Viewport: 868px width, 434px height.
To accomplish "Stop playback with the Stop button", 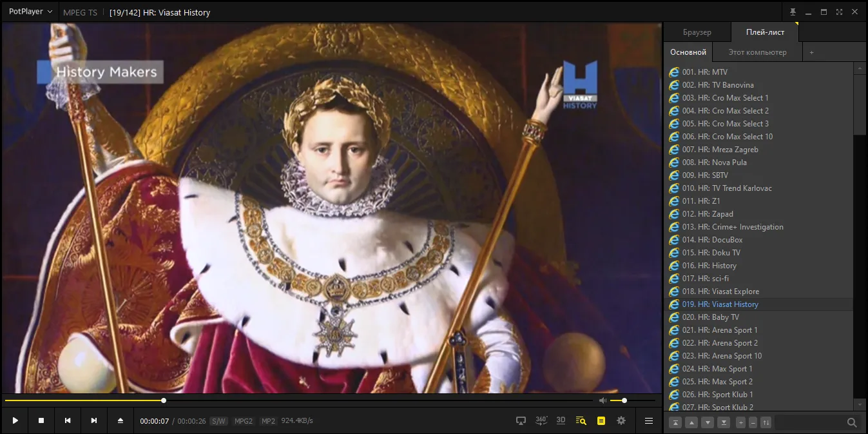I will (x=41, y=420).
